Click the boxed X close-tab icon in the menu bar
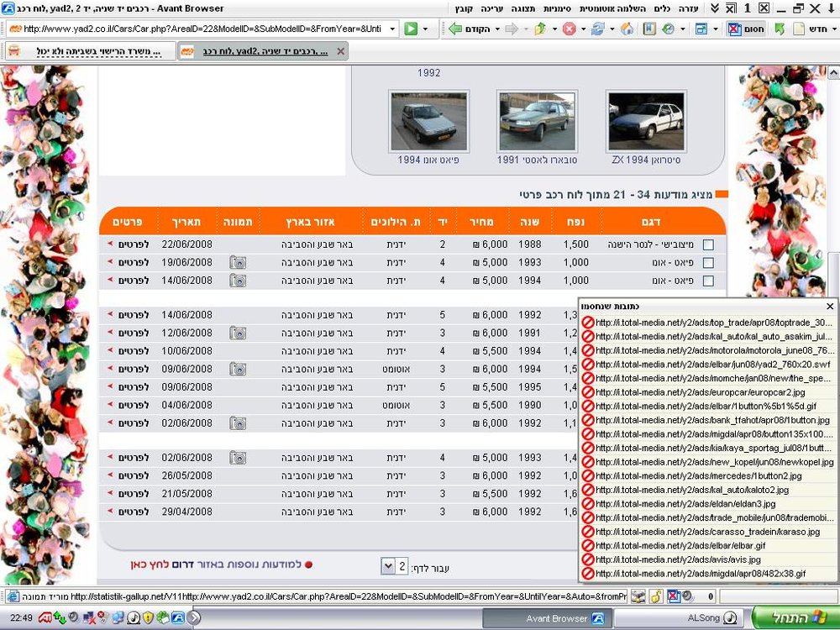840x630 pixels. point(764,8)
